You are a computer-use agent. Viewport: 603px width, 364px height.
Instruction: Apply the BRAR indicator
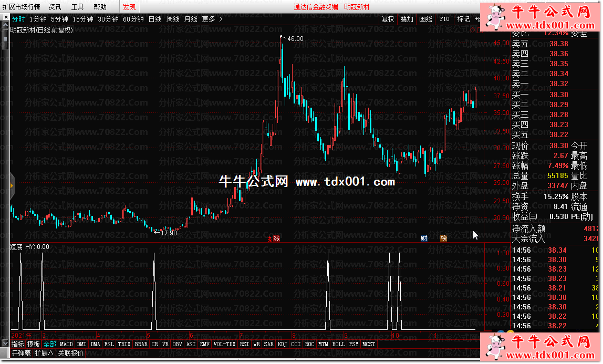pos(141,344)
